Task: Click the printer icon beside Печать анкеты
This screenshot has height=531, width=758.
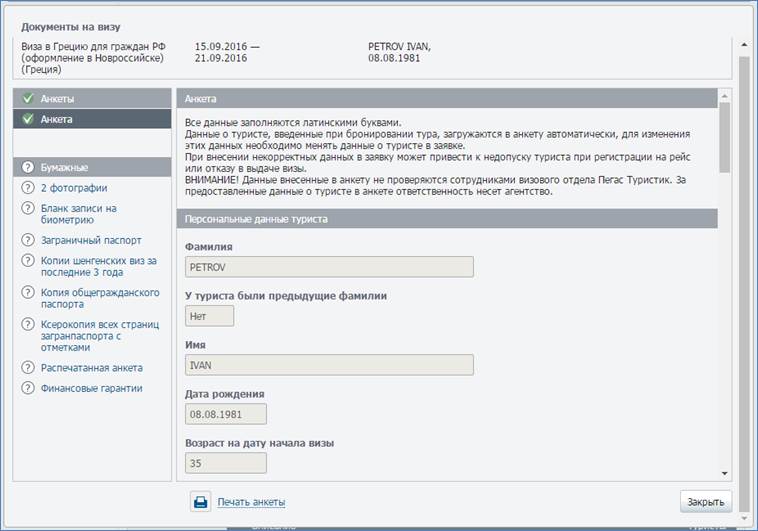Action: click(x=201, y=502)
